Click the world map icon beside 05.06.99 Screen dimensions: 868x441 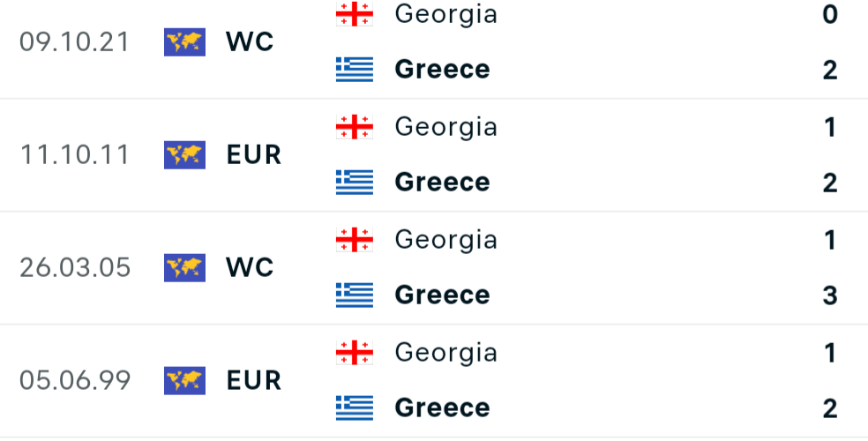[185, 381]
